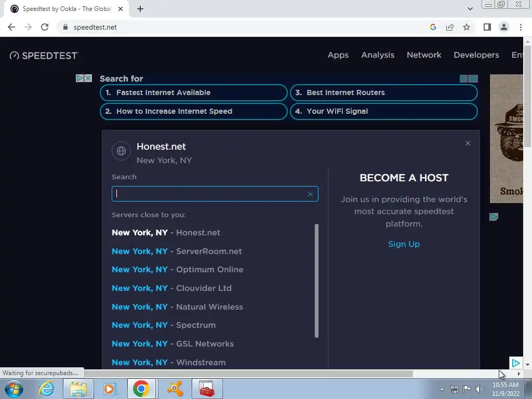This screenshot has height=399, width=532.
Task: Open a new browser tab
Action: click(x=140, y=9)
